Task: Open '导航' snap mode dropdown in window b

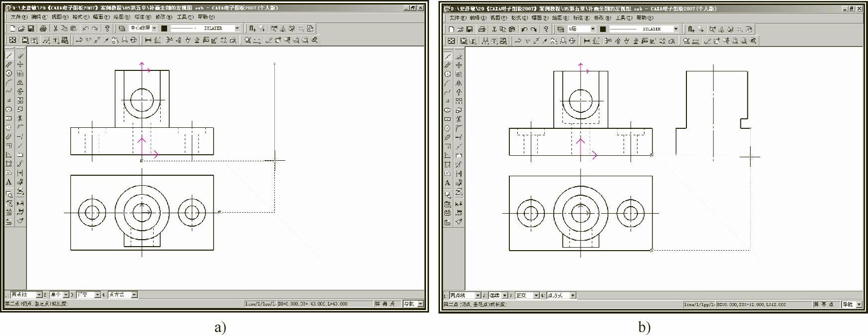Action: (x=852, y=304)
